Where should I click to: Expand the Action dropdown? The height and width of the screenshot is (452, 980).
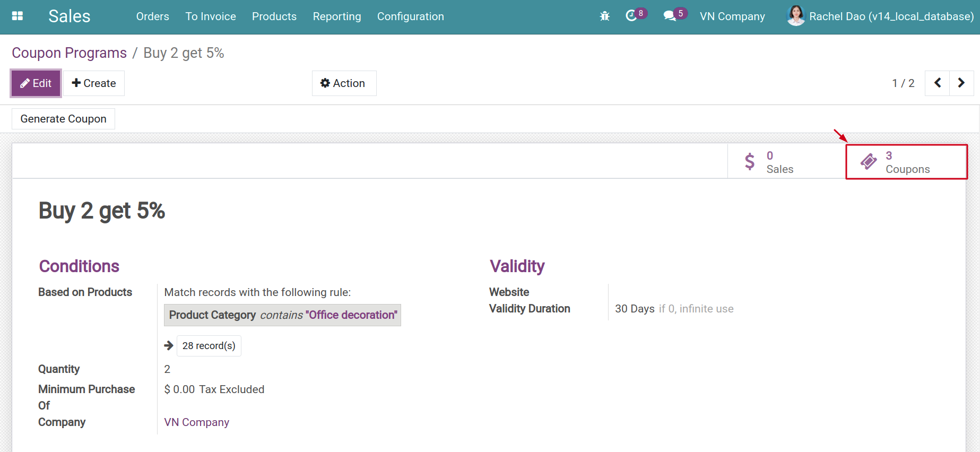344,83
